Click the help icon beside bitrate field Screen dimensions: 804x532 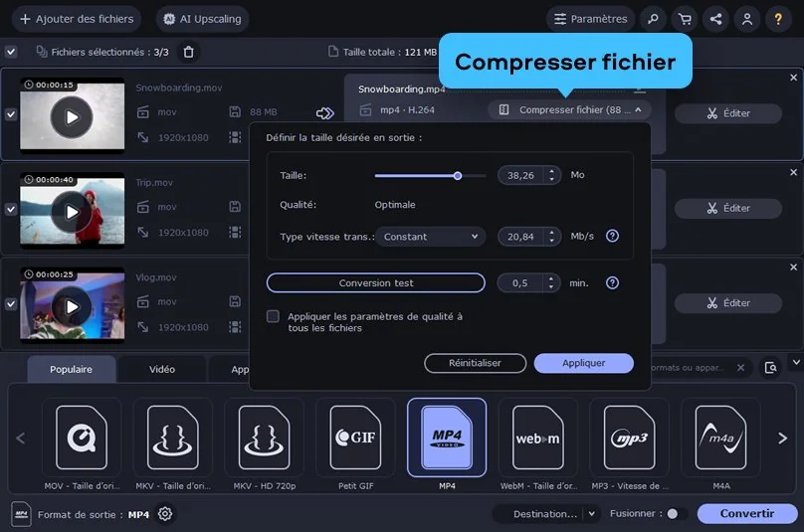(x=612, y=237)
